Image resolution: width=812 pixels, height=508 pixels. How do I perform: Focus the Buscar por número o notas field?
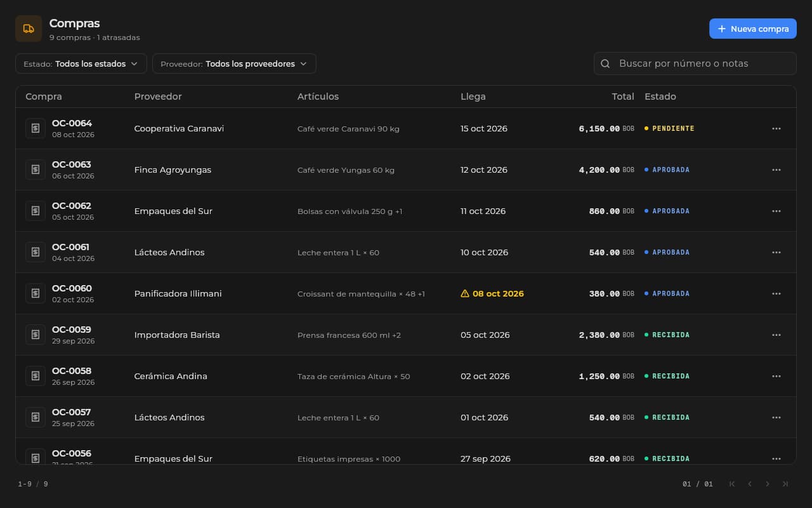(x=695, y=63)
